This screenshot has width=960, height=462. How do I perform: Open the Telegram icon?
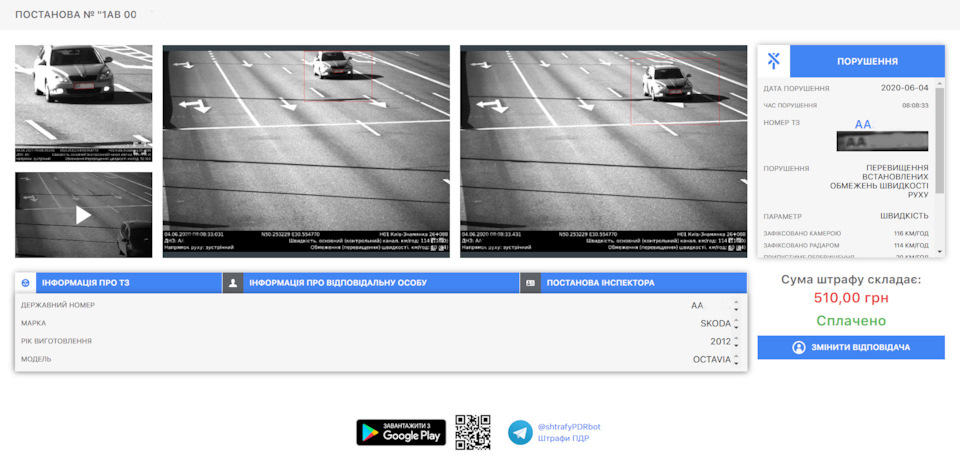(520, 432)
